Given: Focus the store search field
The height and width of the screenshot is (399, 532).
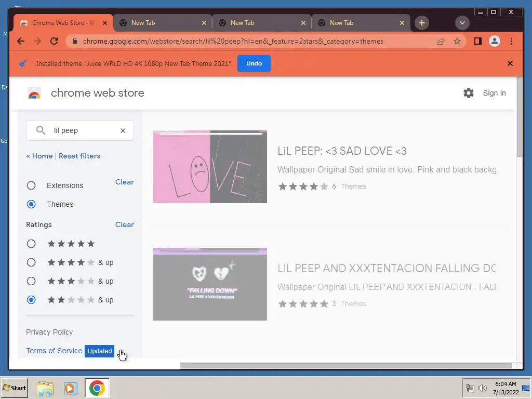Looking at the screenshot, I should coord(79,130).
